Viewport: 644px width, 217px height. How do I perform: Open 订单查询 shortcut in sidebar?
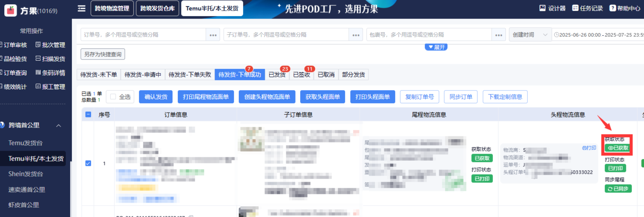click(14, 73)
